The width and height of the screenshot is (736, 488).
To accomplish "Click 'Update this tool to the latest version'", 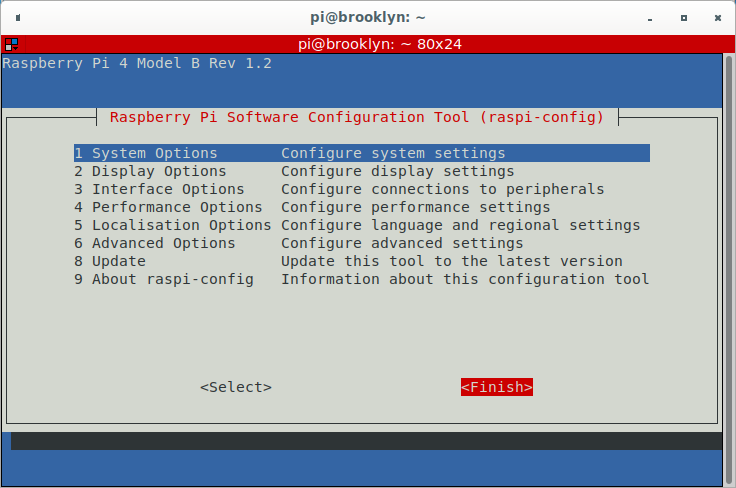I will coord(452,261).
